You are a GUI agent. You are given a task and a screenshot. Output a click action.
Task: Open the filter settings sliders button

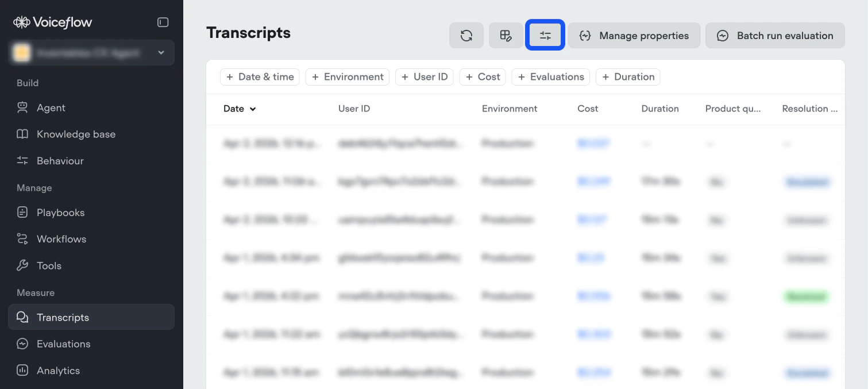coord(545,36)
